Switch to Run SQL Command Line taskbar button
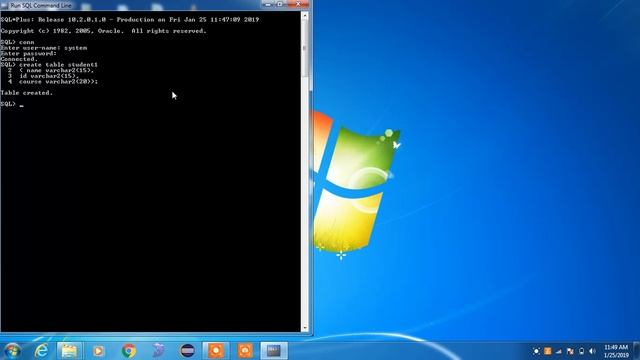 tap(274, 351)
